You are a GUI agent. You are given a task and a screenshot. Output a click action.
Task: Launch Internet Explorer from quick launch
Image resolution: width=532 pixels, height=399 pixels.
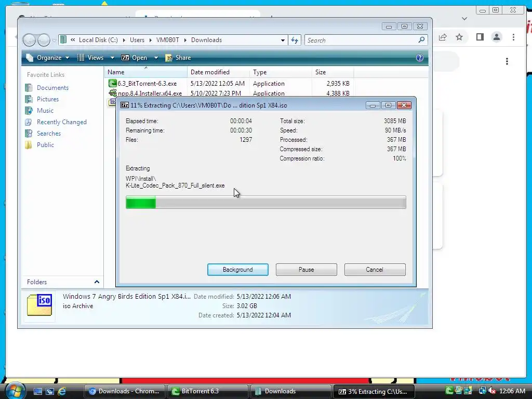62,391
